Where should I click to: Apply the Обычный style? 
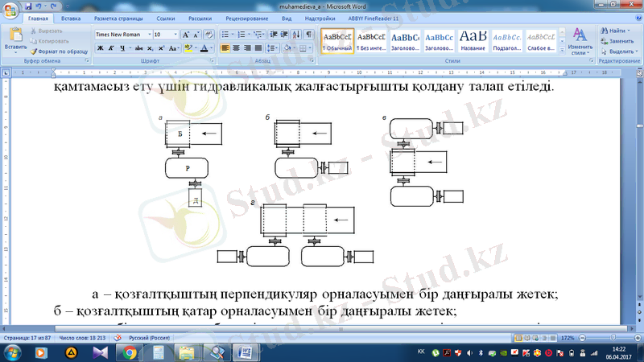click(337, 42)
